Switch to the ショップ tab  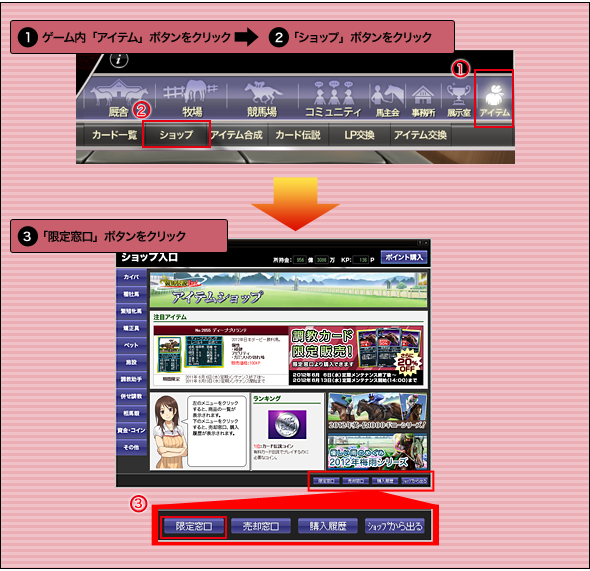click(x=176, y=135)
